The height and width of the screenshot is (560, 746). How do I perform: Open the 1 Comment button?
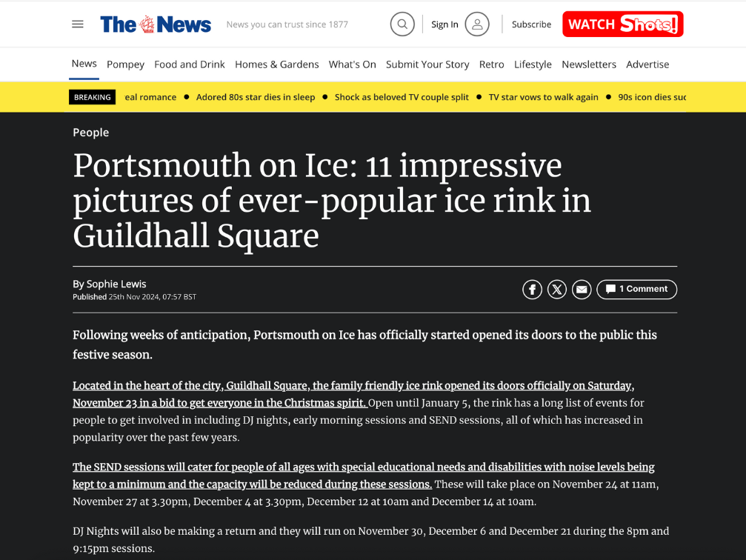pos(636,289)
